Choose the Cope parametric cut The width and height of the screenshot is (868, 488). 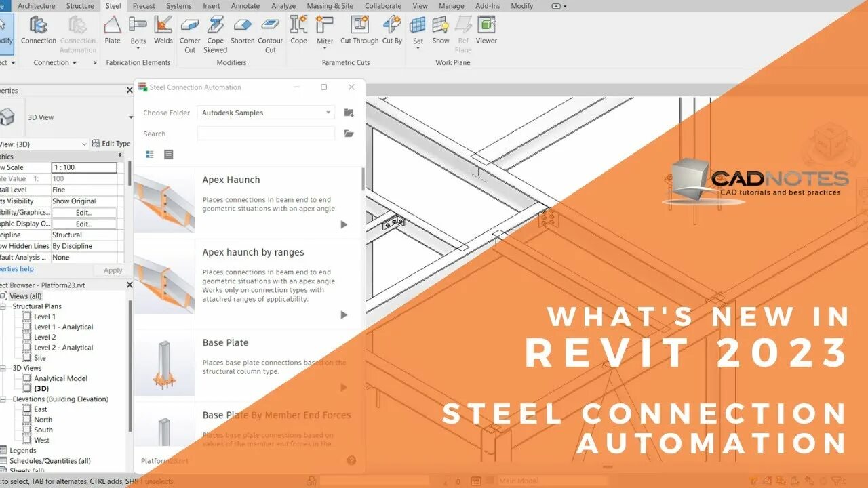tap(298, 30)
